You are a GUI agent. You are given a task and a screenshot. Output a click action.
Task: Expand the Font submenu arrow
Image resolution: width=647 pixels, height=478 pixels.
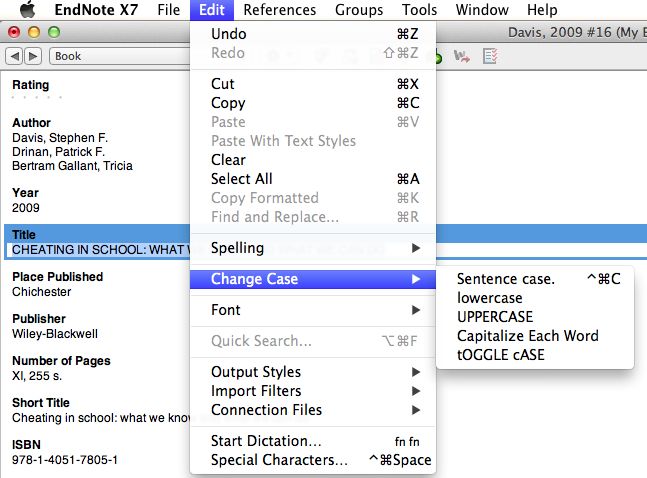tap(416, 310)
